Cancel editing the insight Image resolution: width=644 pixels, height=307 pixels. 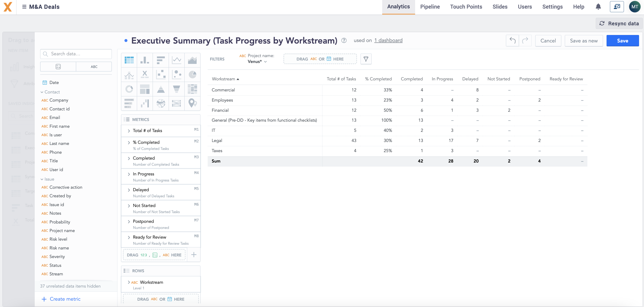(548, 41)
